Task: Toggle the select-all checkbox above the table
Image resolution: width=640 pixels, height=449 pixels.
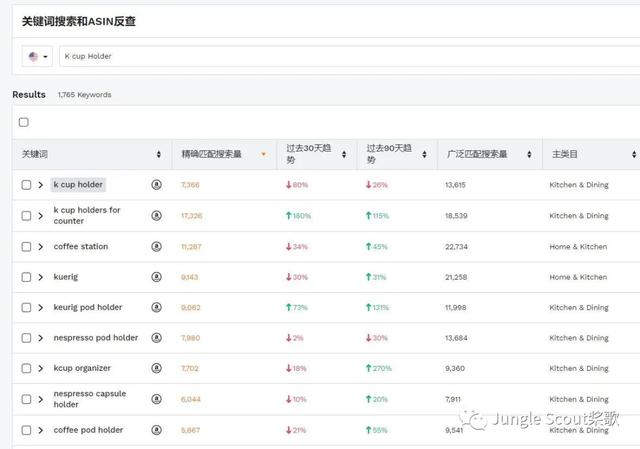Action: point(24,122)
